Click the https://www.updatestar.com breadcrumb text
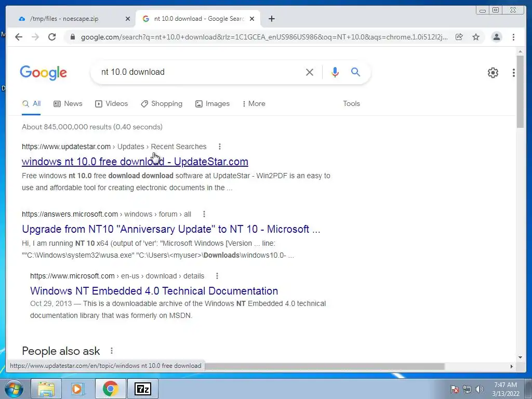The width and height of the screenshot is (532, 399). pyautogui.click(x=66, y=147)
